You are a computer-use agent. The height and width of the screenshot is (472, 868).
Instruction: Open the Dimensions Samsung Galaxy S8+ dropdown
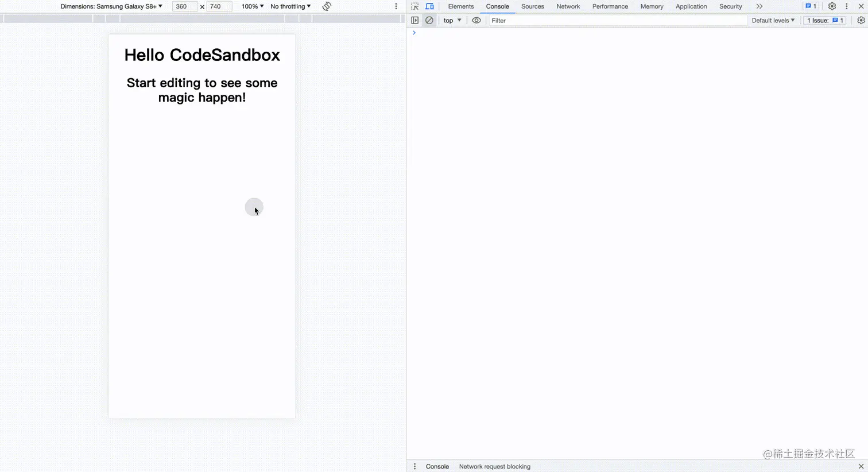111,6
